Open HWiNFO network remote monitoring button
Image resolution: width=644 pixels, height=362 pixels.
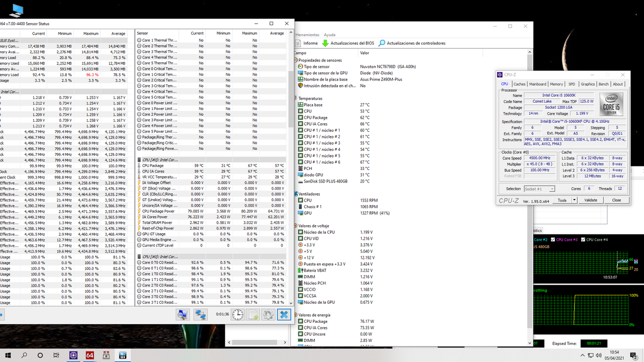point(201,315)
